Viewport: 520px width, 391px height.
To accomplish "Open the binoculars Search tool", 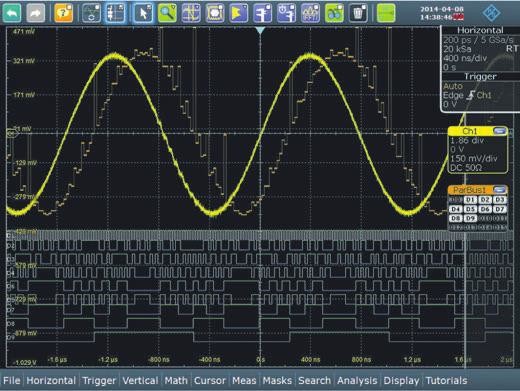I will tap(334, 13).
